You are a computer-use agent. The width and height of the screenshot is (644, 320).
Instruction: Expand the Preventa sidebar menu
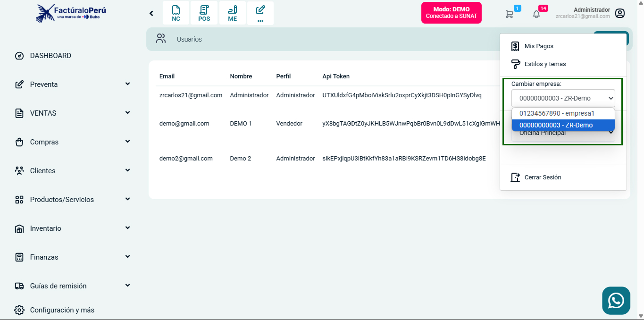73,84
